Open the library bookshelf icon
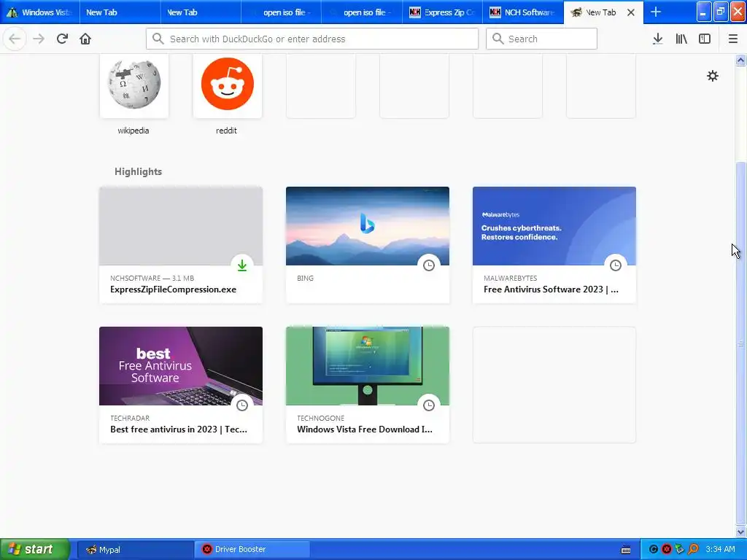Image resolution: width=747 pixels, height=560 pixels. [681, 39]
